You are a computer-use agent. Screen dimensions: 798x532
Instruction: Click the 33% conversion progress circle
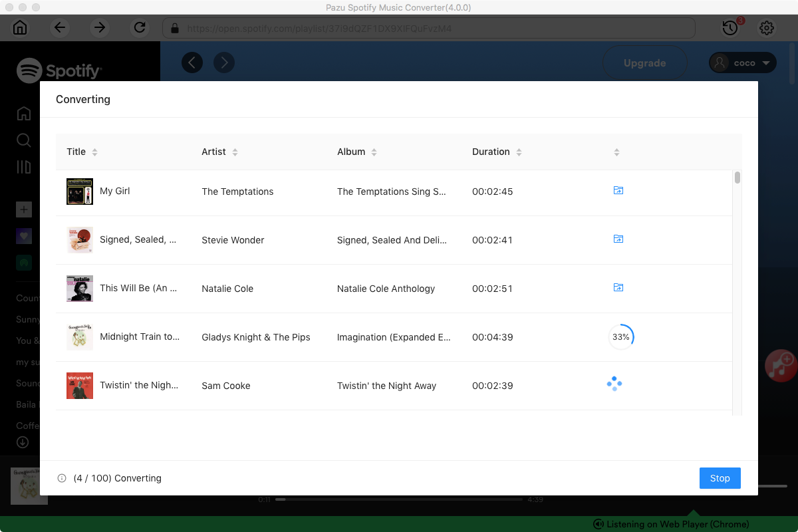[621, 336]
